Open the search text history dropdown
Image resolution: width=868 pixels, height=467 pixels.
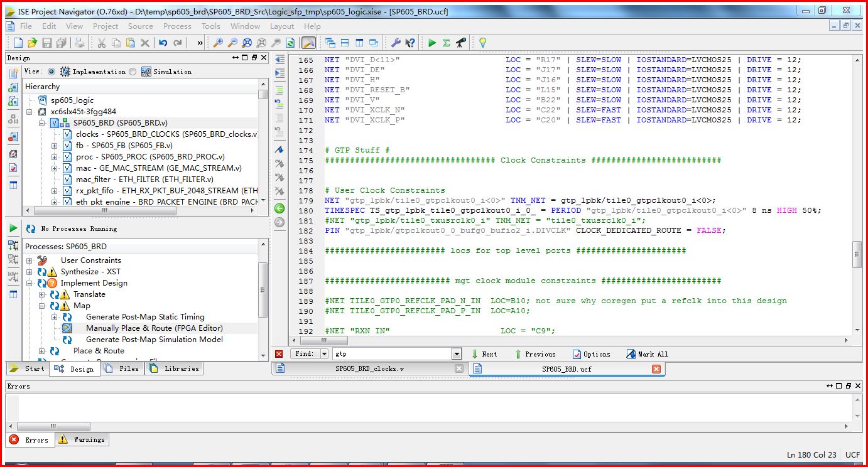click(x=457, y=354)
